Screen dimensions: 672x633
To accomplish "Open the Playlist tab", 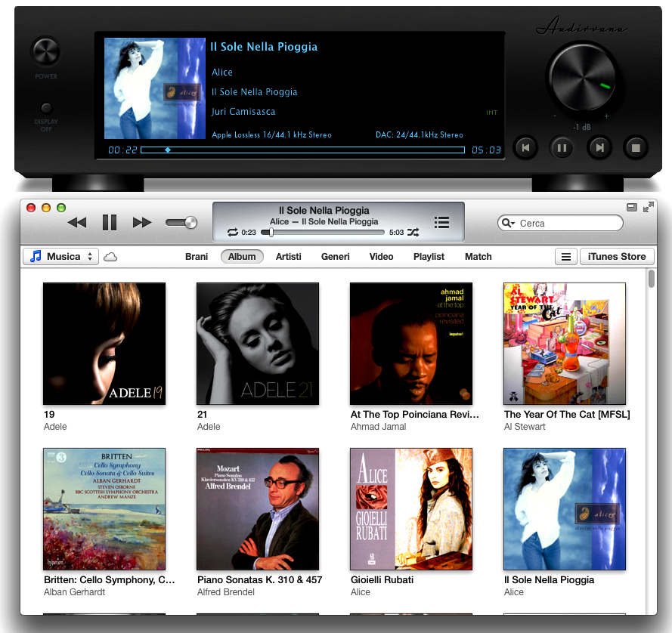I will pyautogui.click(x=429, y=257).
